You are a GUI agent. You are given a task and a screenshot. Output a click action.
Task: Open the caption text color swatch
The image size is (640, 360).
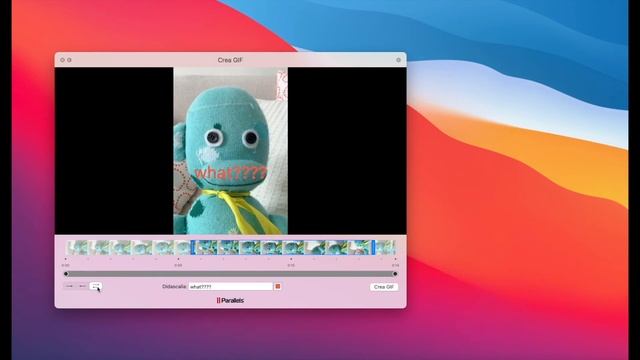[x=278, y=287]
